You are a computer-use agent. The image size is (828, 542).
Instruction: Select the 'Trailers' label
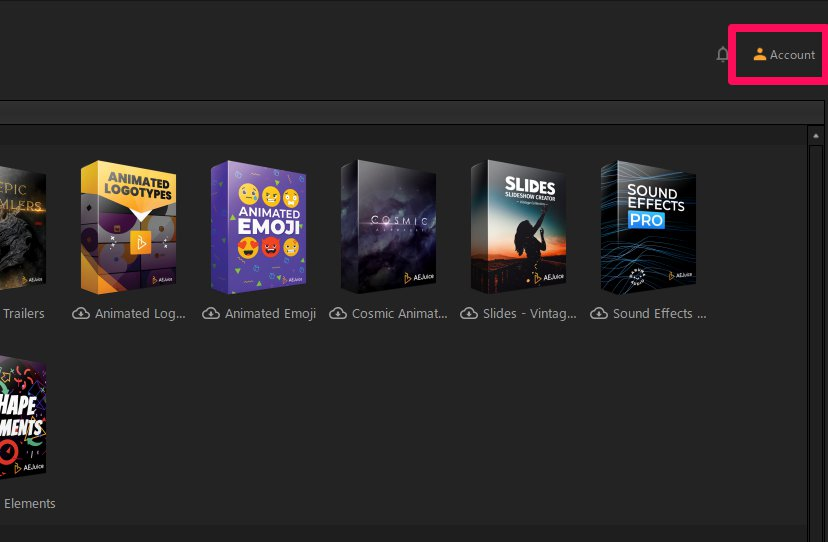click(x=23, y=314)
